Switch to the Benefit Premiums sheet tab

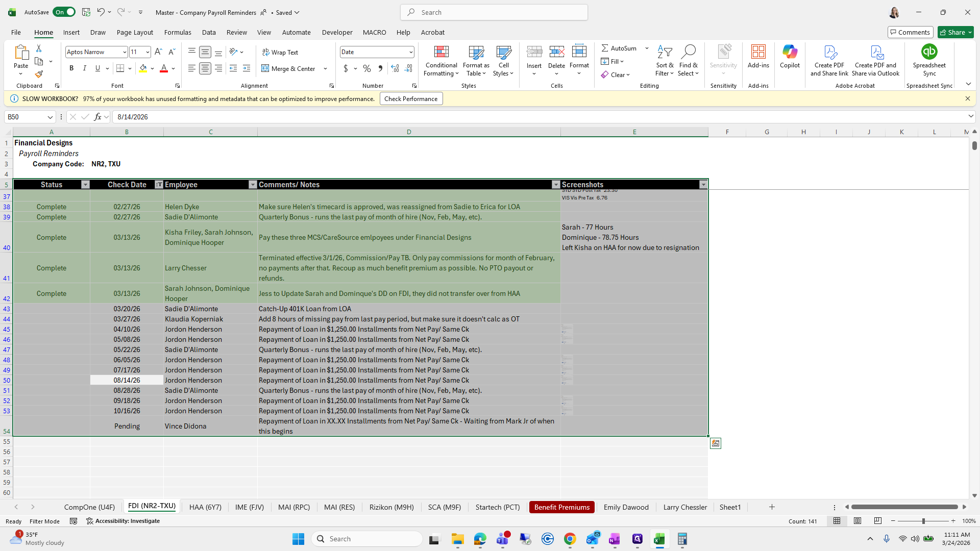click(x=561, y=507)
